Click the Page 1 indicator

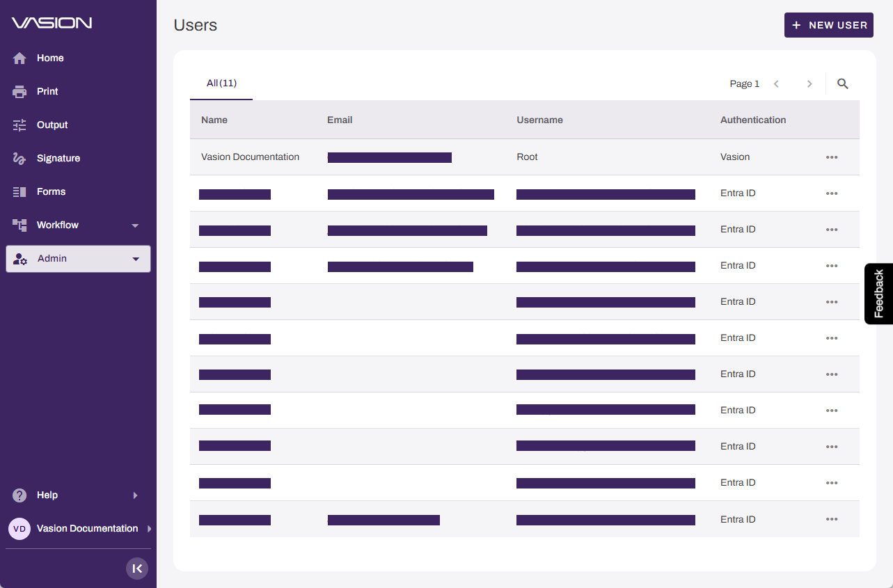pyautogui.click(x=745, y=84)
